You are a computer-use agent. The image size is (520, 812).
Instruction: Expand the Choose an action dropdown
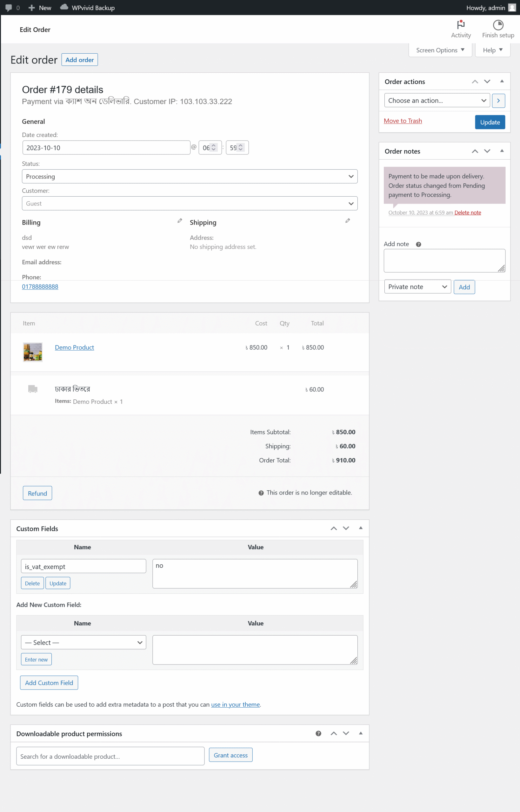coord(437,101)
